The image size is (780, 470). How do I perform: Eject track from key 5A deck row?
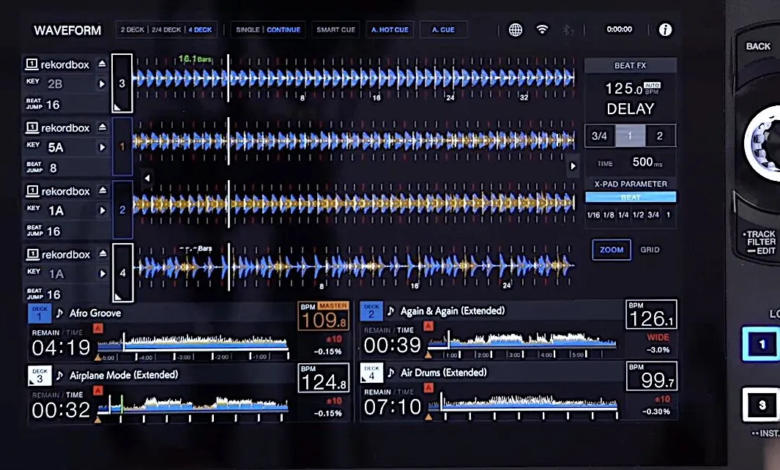click(x=102, y=127)
